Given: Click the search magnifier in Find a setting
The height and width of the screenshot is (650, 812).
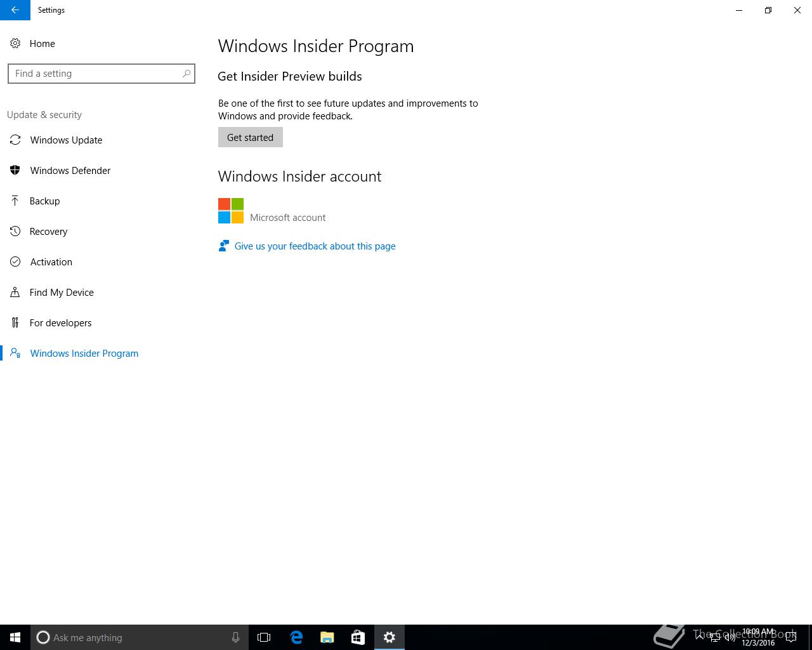Looking at the screenshot, I should (x=187, y=74).
